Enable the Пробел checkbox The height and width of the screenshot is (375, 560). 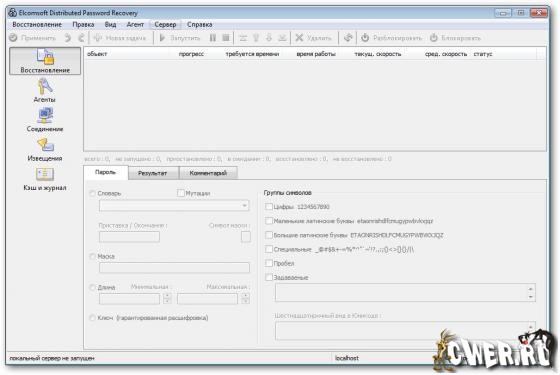coord(269,263)
